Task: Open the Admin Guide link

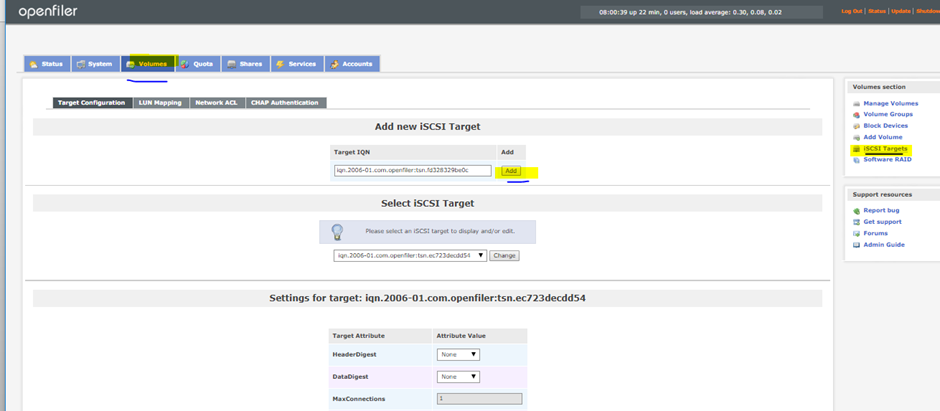Action: pos(884,245)
